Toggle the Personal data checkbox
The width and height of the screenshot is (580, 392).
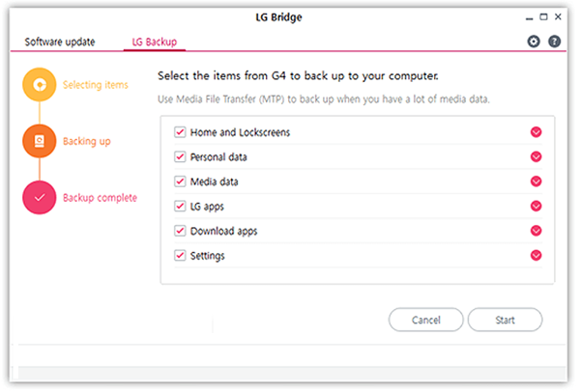pos(180,156)
